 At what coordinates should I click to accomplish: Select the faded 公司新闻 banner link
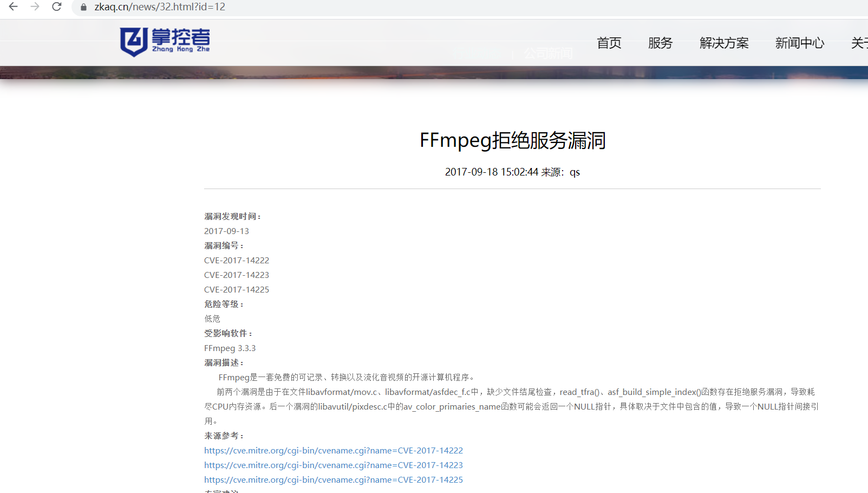click(x=548, y=53)
